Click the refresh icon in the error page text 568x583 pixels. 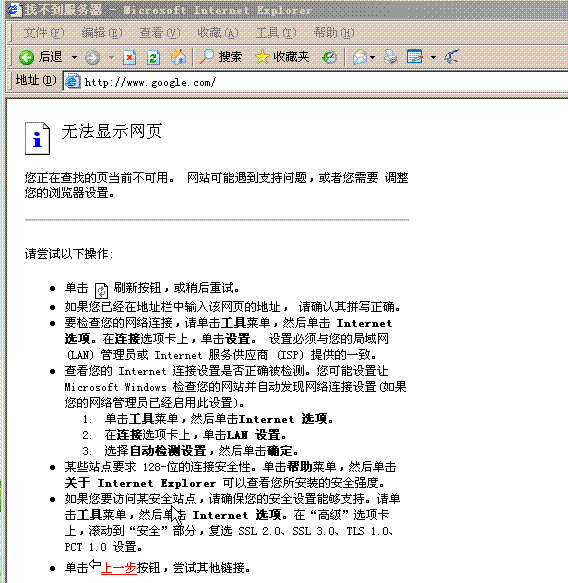pyautogui.click(x=101, y=290)
